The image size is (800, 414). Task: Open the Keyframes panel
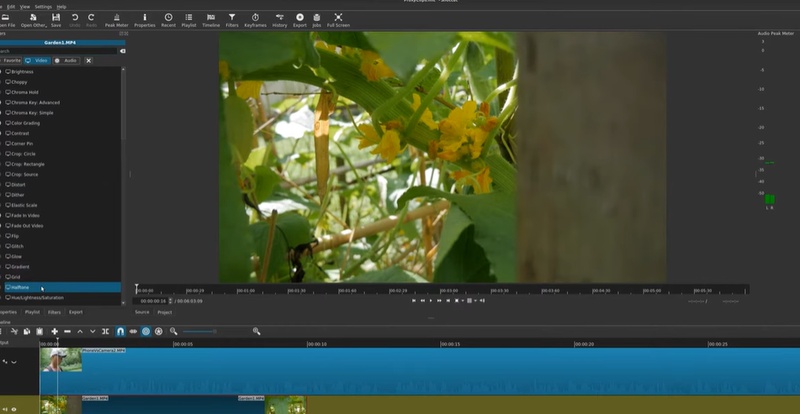(255, 20)
